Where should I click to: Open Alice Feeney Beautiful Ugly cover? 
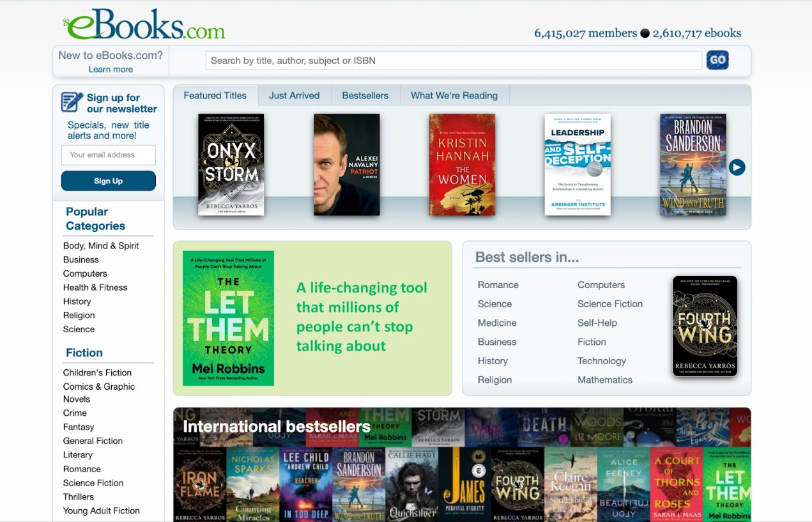point(624,484)
